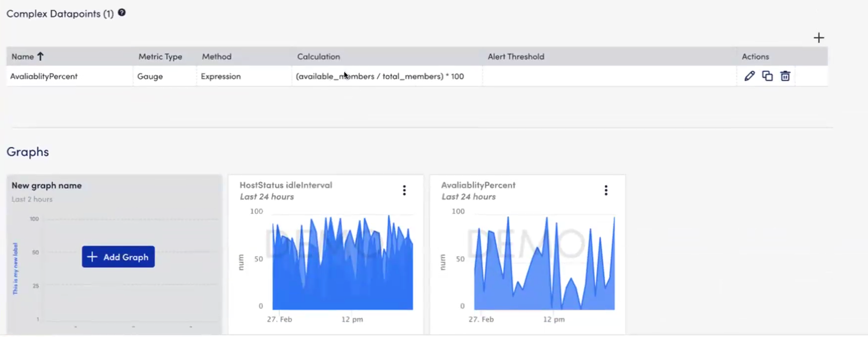Open the AvaliablityPercent chart area
The height and width of the screenshot is (337, 868).
544,262
